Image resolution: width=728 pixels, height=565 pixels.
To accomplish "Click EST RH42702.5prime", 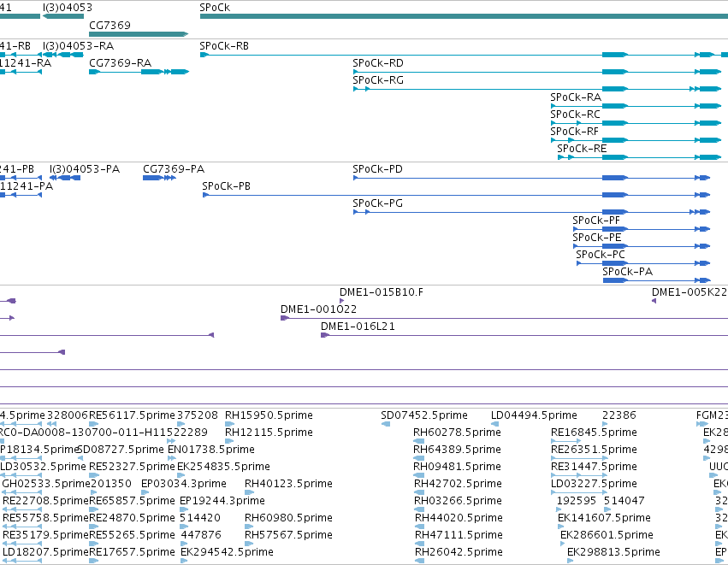I will tap(459, 485).
